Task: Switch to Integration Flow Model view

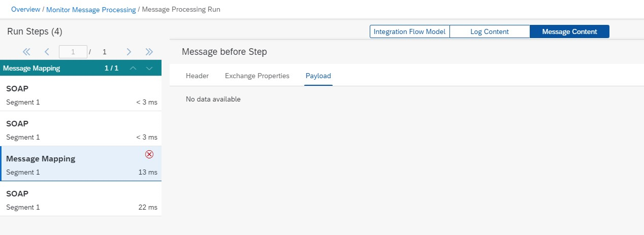Action: (x=409, y=31)
